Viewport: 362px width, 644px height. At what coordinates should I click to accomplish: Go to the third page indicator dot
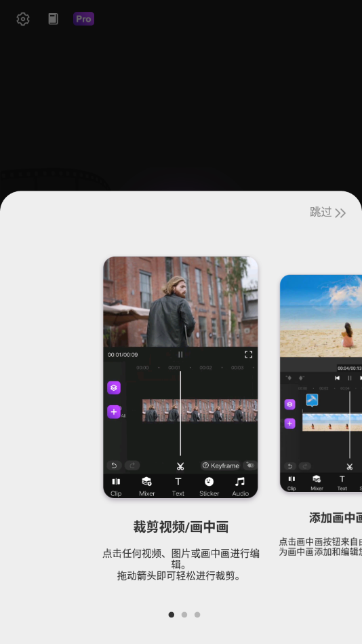(197, 614)
